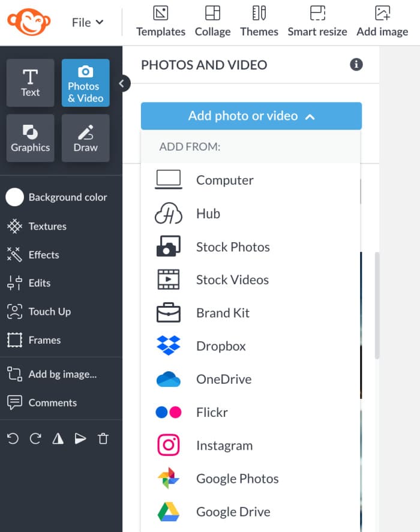This screenshot has width=420, height=532.
Task: Click the Redo icon
Action: [x=35, y=438]
